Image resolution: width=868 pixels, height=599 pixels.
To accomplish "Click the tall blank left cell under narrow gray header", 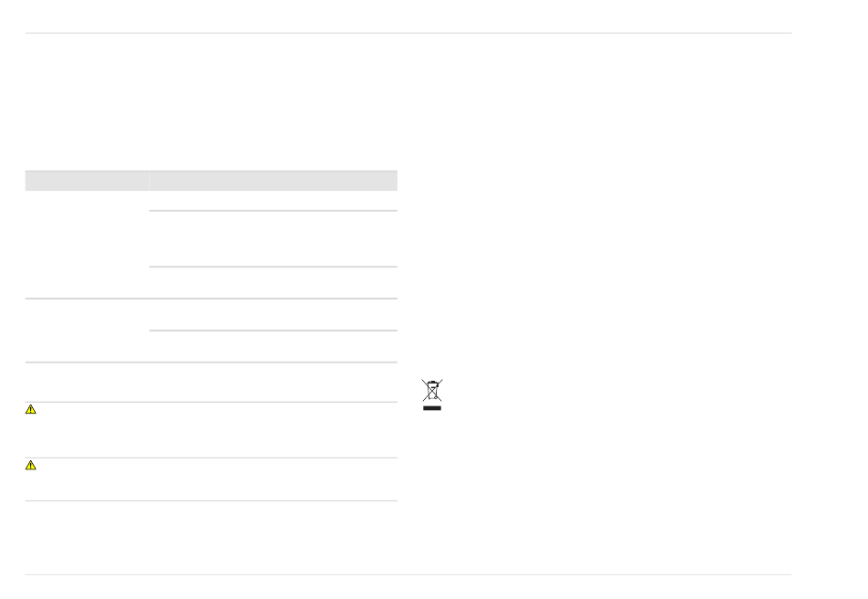I will click(87, 245).
